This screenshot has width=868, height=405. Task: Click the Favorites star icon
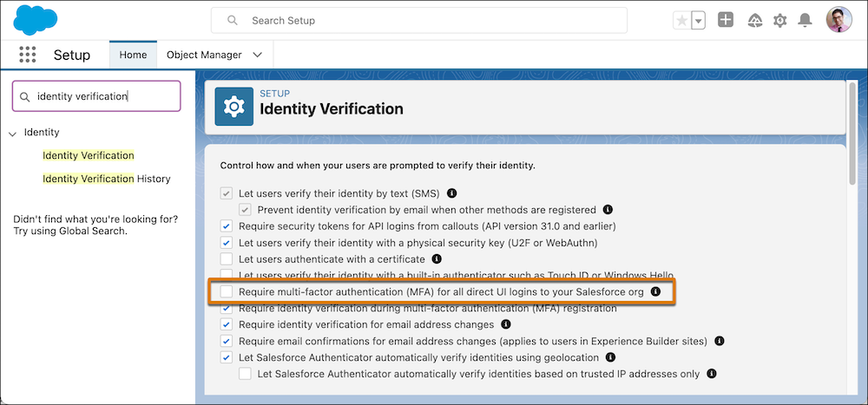coord(682,21)
